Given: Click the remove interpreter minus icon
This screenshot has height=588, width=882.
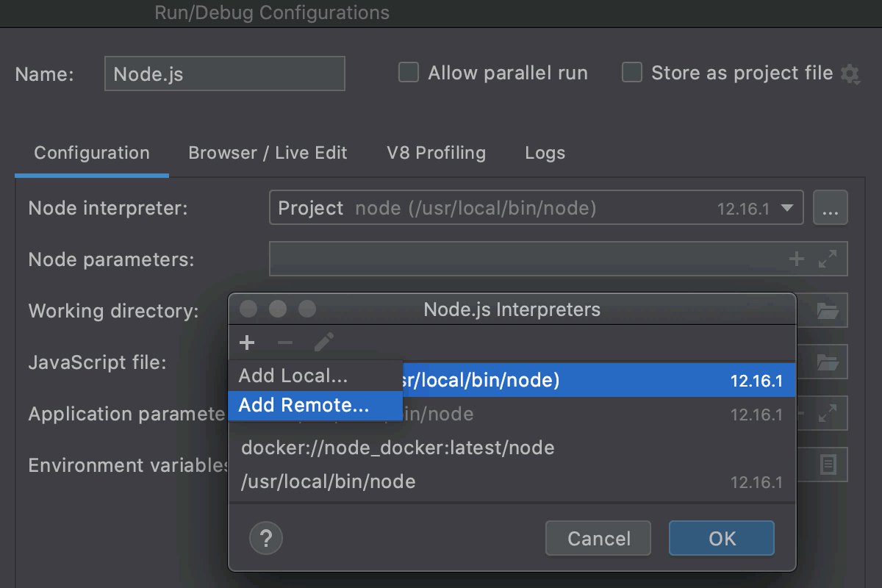Looking at the screenshot, I should (x=286, y=342).
